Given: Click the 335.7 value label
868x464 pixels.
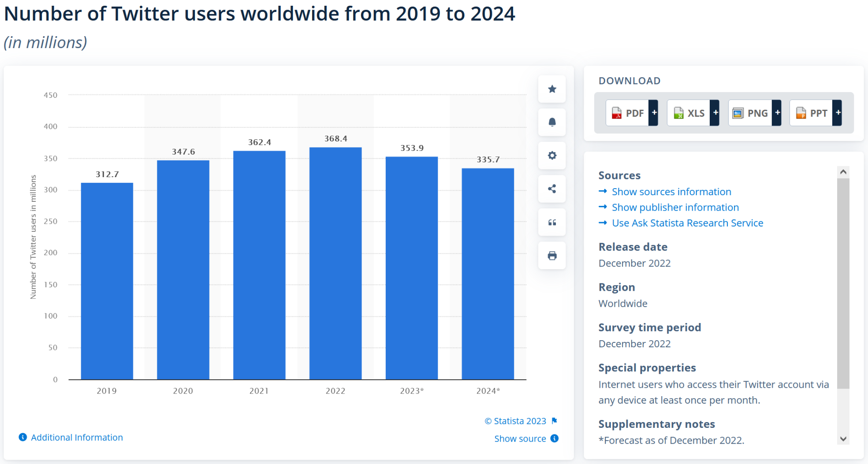Looking at the screenshot, I should 488,160.
